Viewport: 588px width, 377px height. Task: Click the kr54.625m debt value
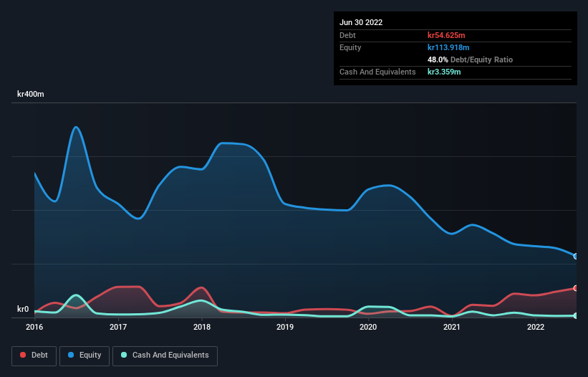click(446, 35)
